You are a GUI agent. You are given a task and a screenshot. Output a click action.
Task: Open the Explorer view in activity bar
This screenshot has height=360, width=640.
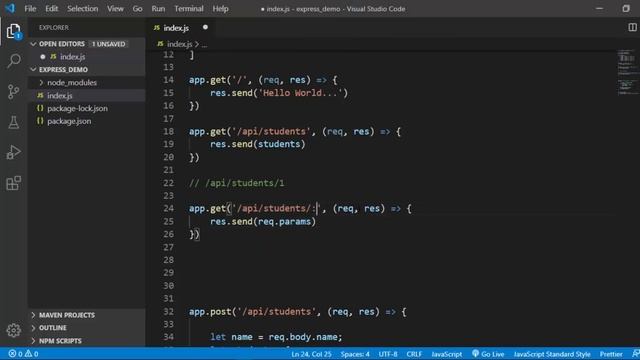click(13, 31)
